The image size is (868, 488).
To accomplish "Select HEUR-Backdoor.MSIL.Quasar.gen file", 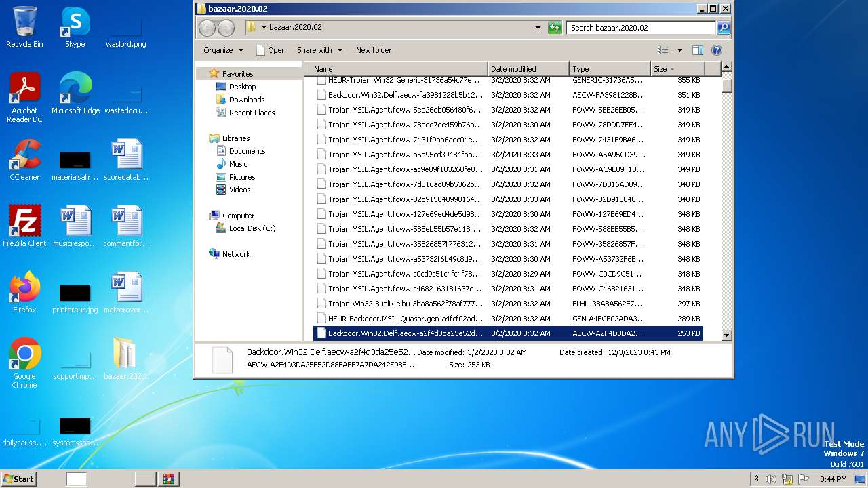I will coord(509,319).
